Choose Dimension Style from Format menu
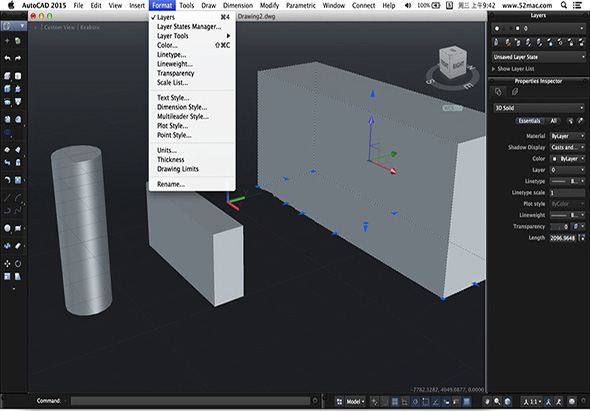590x411 pixels. click(192, 107)
